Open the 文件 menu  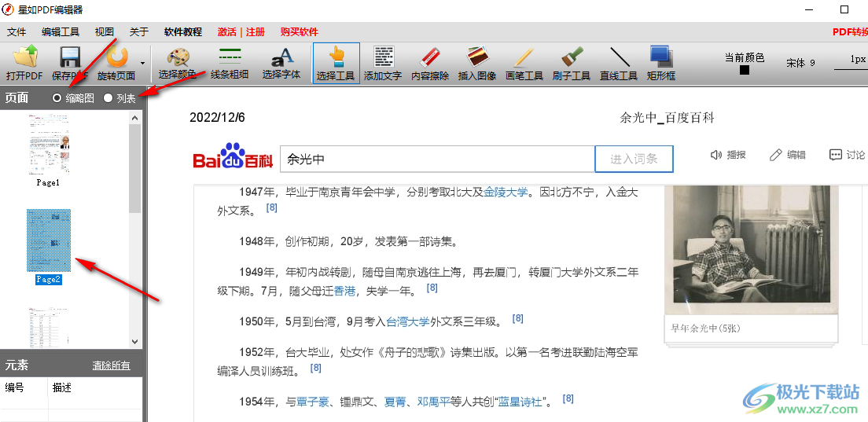coord(17,32)
